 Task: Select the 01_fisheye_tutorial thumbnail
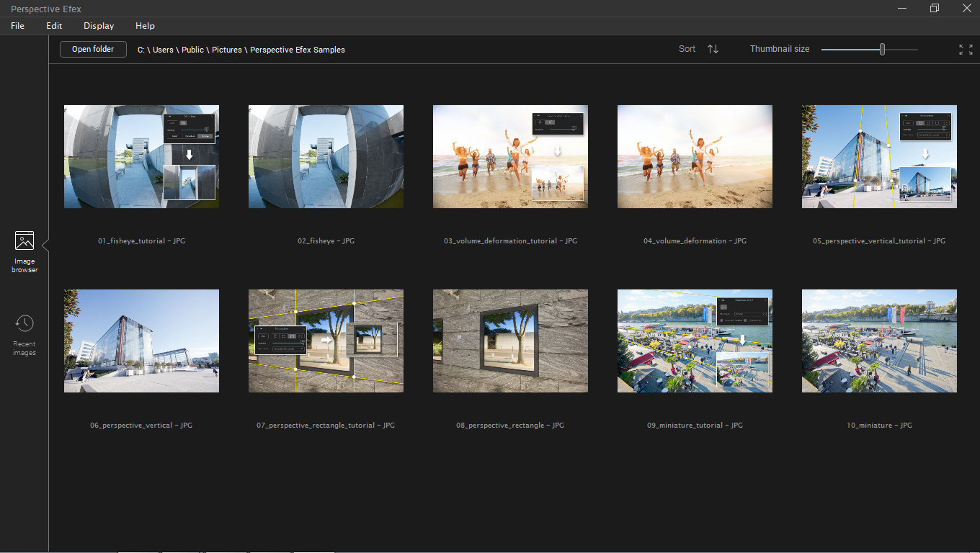click(x=141, y=157)
